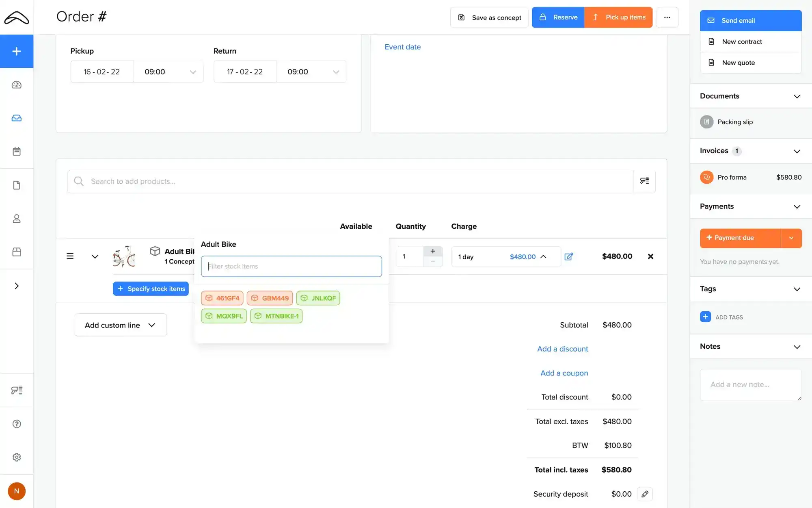Click the barcode scanner icon beside product search
This screenshot has width=812, height=508.
click(644, 181)
